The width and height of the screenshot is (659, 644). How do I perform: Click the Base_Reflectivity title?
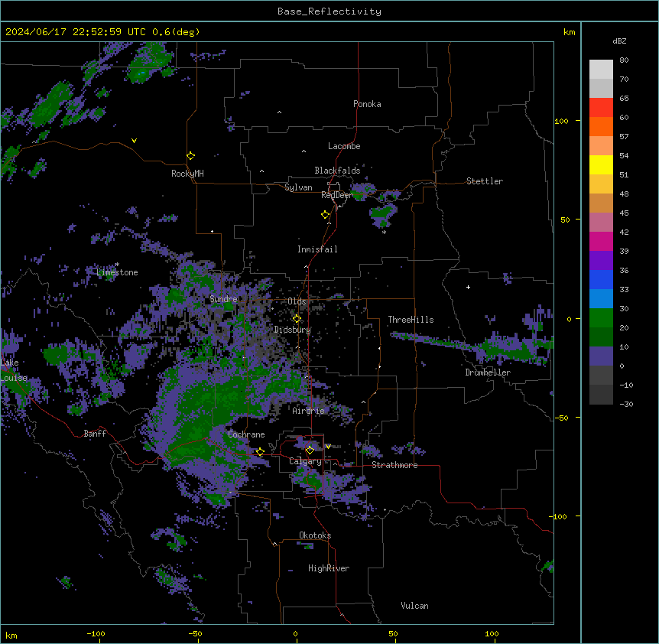click(329, 11)
